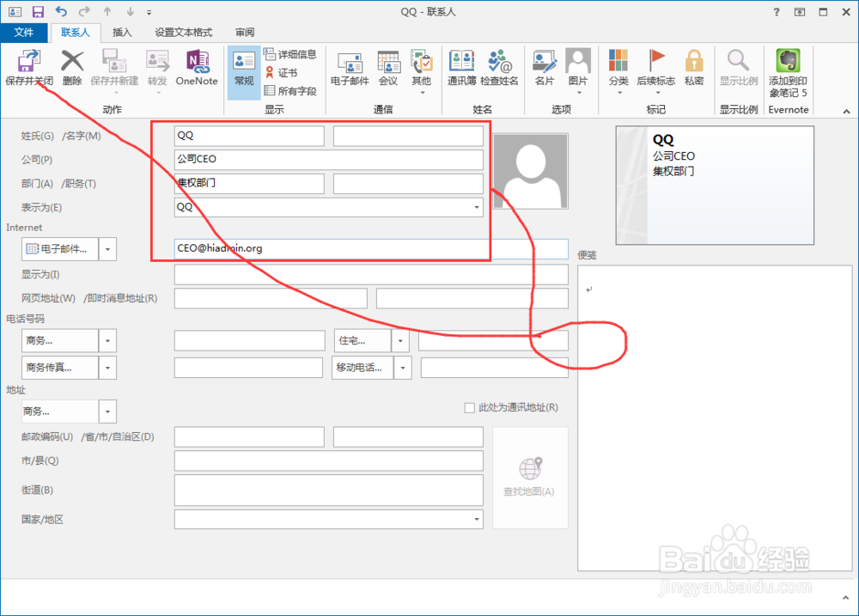The image size is (859, 616).
Task: Click the Job title (职务) field
Action: (408, 184)
